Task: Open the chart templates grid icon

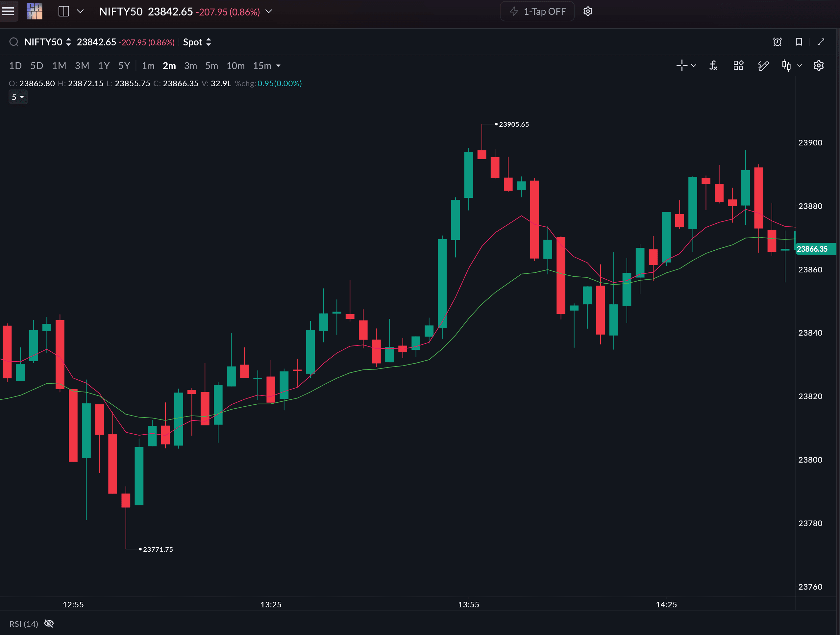Action: coord(738,66)
